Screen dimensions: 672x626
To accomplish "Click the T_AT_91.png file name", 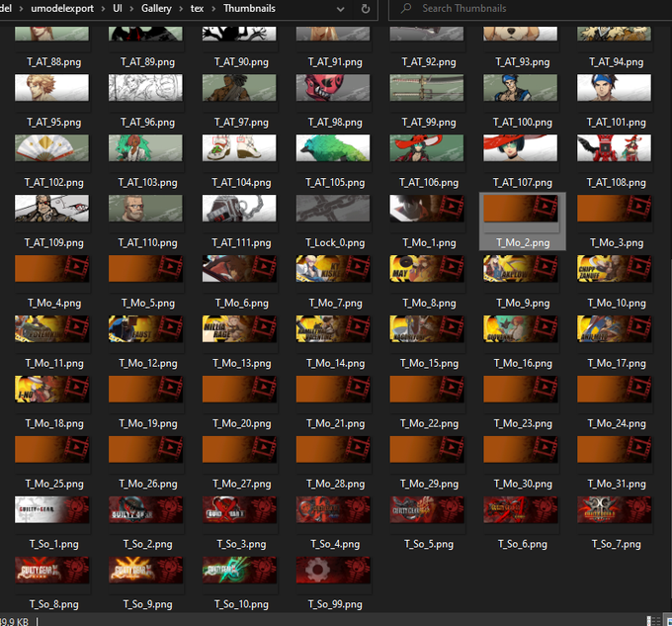I will tap(335, 62).
